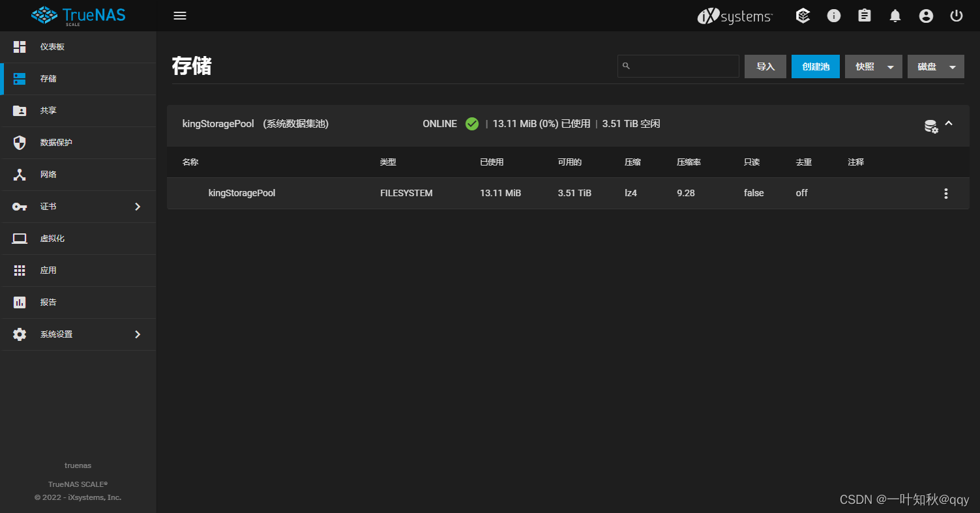Click the green ONLINE status check icon

pos(472,124)
